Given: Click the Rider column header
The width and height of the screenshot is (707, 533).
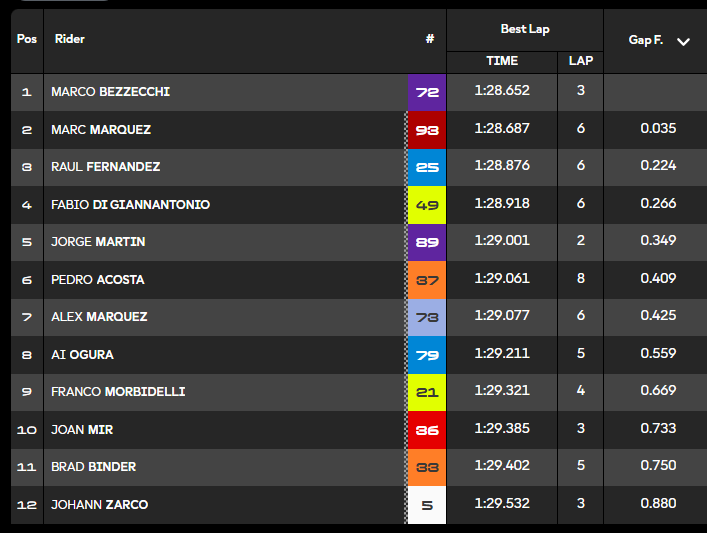Looking at the screenshot, I should coord(69,39).
